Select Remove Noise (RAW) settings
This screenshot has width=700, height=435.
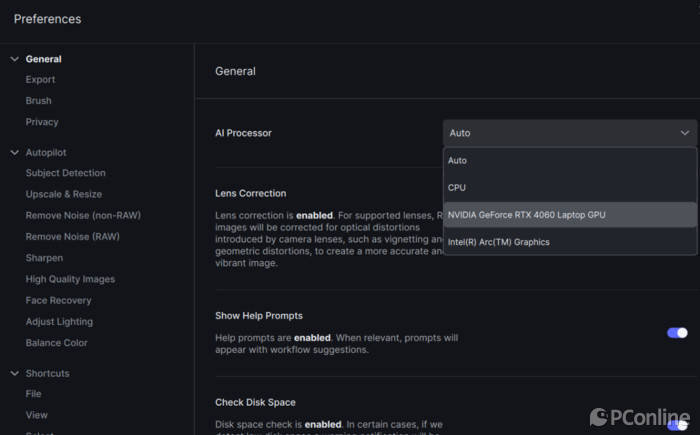pos(71,237)
